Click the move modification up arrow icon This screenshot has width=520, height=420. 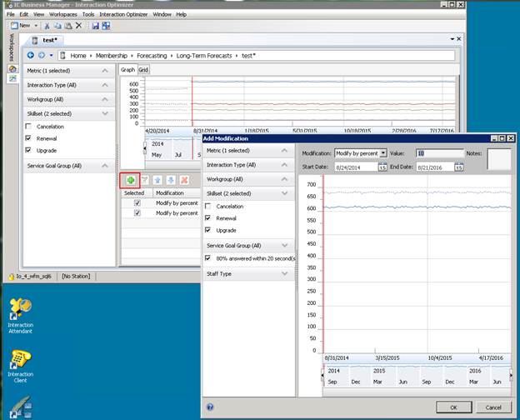coord(158,180)
